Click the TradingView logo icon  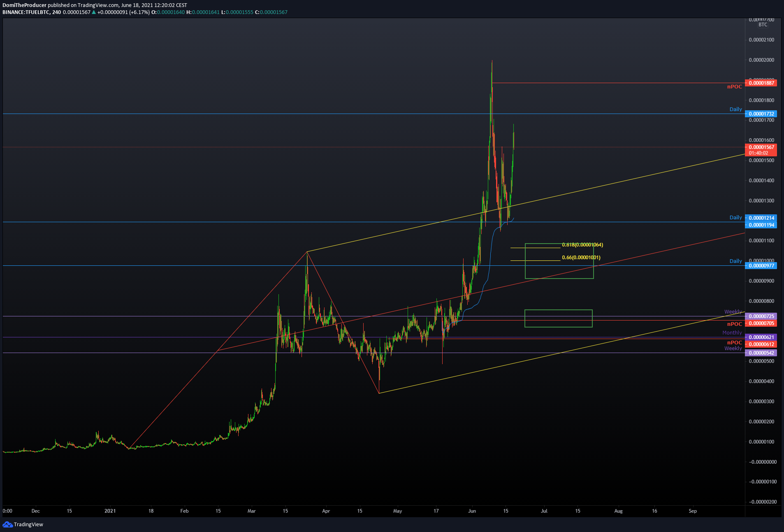coord(7,524)
